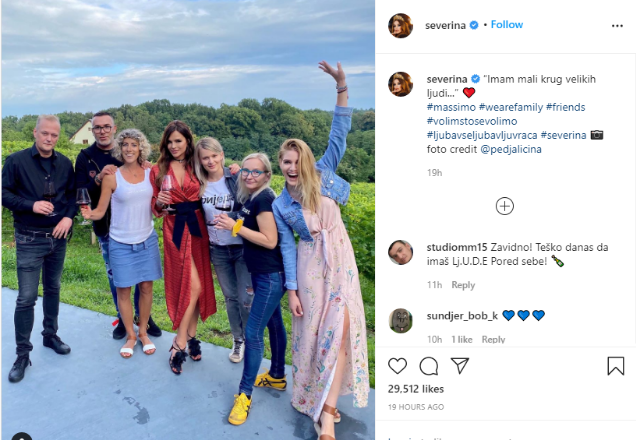Open the #wearefamily hashtag
Image resolution: width=636 pixels, height=440 pixels.
(x=511, y=107)
